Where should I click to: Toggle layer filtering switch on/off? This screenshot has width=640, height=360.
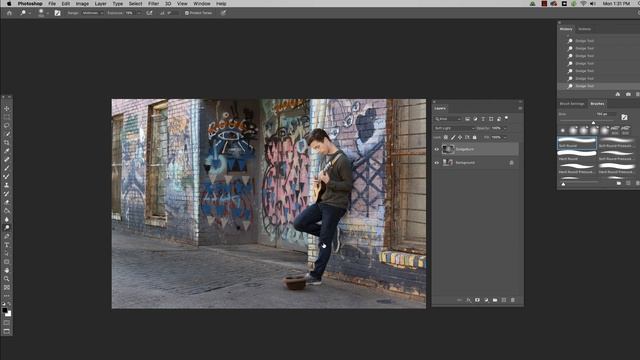[x=507, y=118]
